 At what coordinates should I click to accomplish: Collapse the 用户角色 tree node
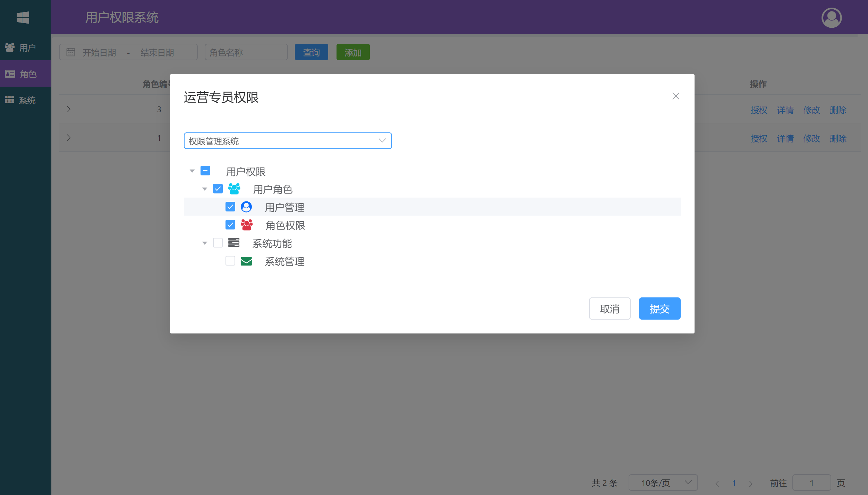tap(205, 189)
